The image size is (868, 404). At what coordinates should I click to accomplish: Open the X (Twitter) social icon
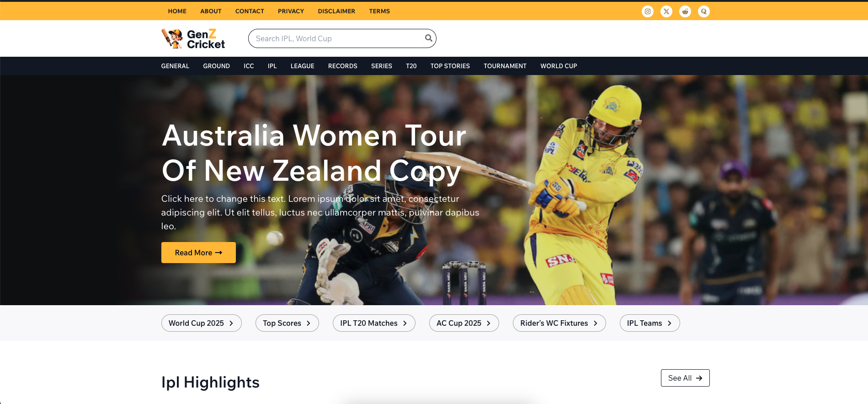coord(666,11)
